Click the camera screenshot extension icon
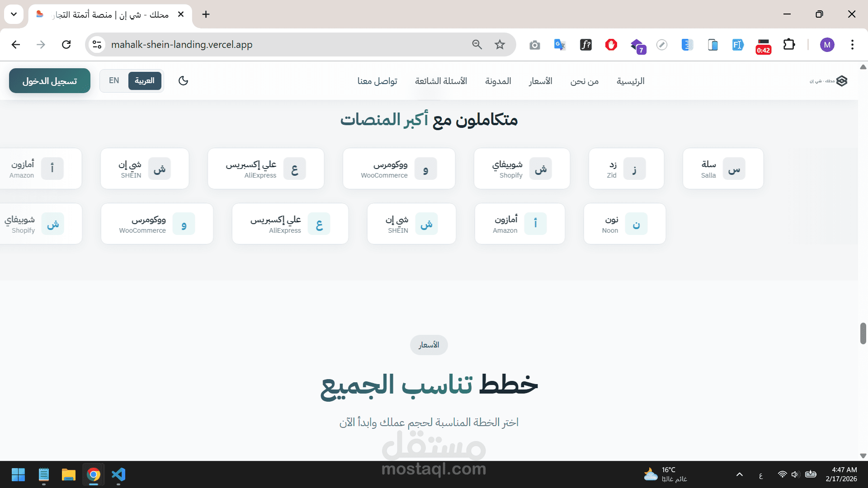 tap(535, 45)
